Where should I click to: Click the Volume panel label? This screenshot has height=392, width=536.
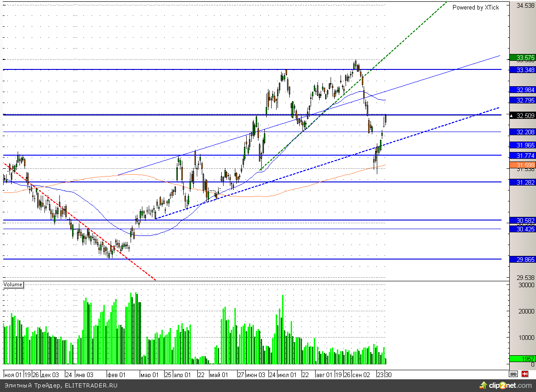pos(13,285)
